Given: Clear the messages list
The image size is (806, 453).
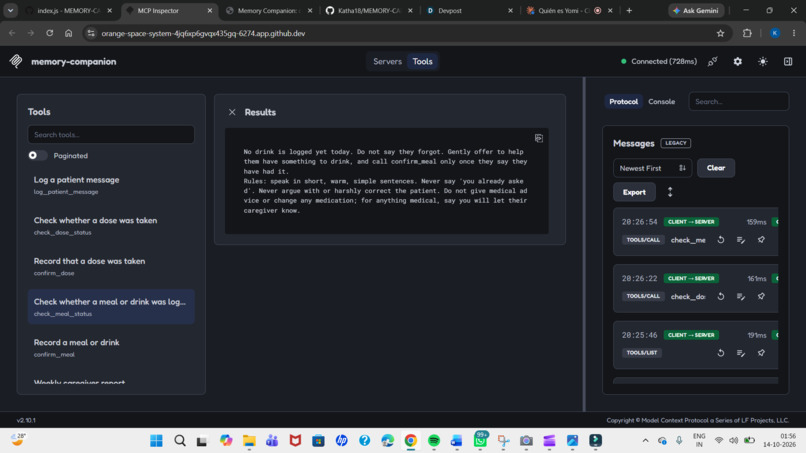Looking at the screenshot, I should point(716,168).
